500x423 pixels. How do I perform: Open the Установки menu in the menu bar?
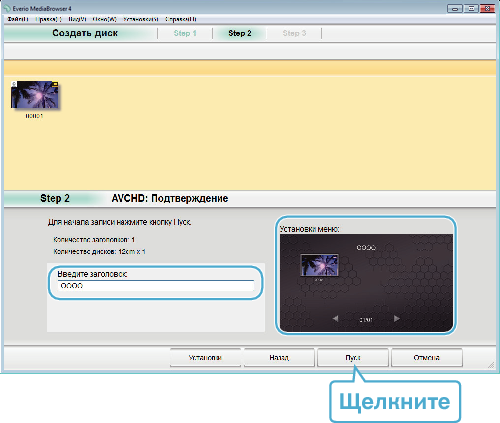tap(141, 19)
